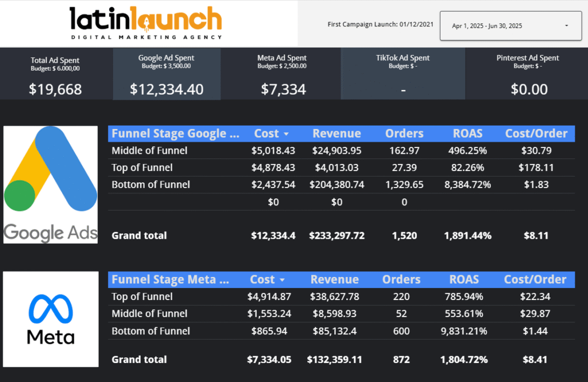This screenshot has height=382, width=588.
Task: Click the First Campaign Launch date text
Action: [x=379, y=25]
